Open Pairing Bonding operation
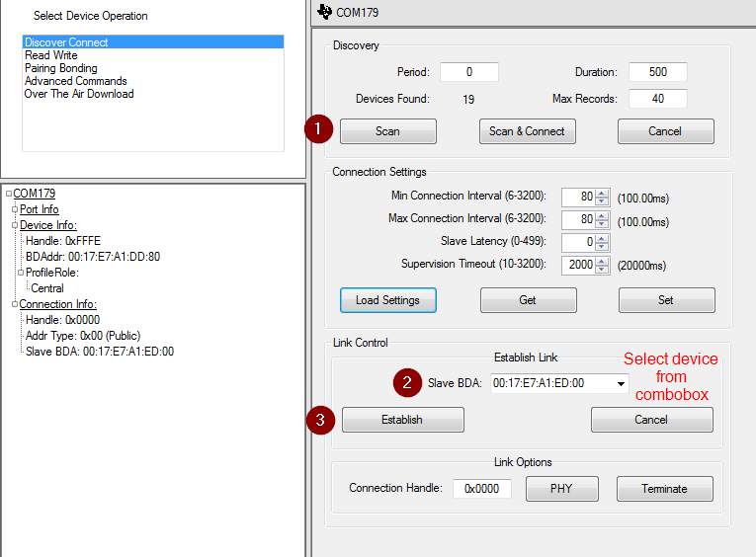The image size is (756, 557). pos(61,68)
